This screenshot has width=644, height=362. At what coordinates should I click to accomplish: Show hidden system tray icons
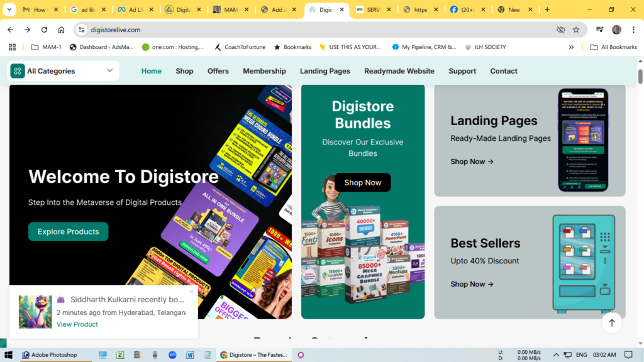click(x=556, y=354)
